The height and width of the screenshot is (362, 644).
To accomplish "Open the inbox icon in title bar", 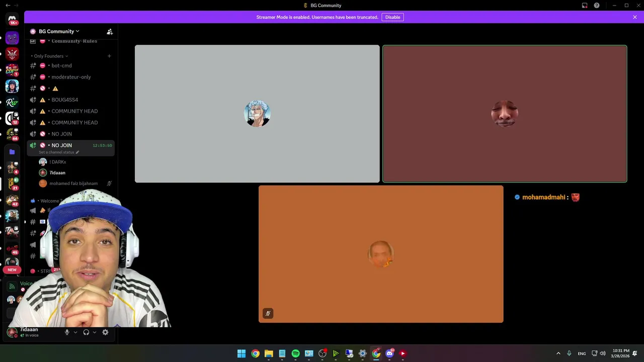I will click(x=585, y=6).
